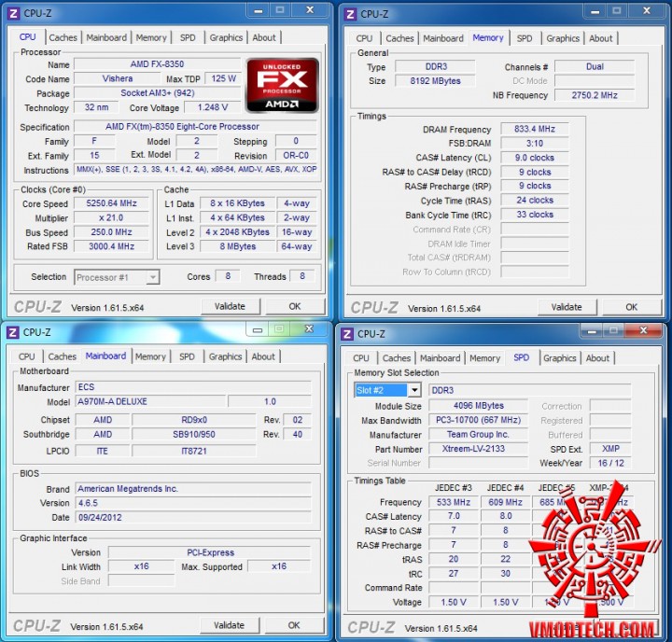Select the SPD tab in the Memory window

(525, 38)
